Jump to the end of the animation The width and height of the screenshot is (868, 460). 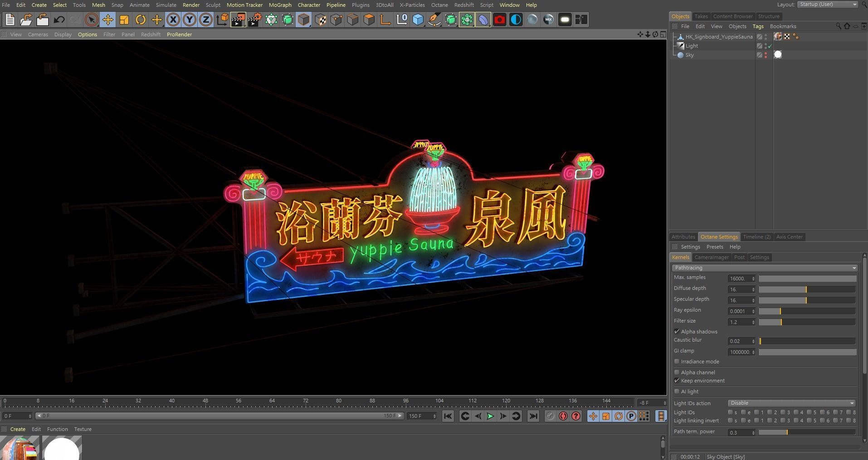point(533,416)
